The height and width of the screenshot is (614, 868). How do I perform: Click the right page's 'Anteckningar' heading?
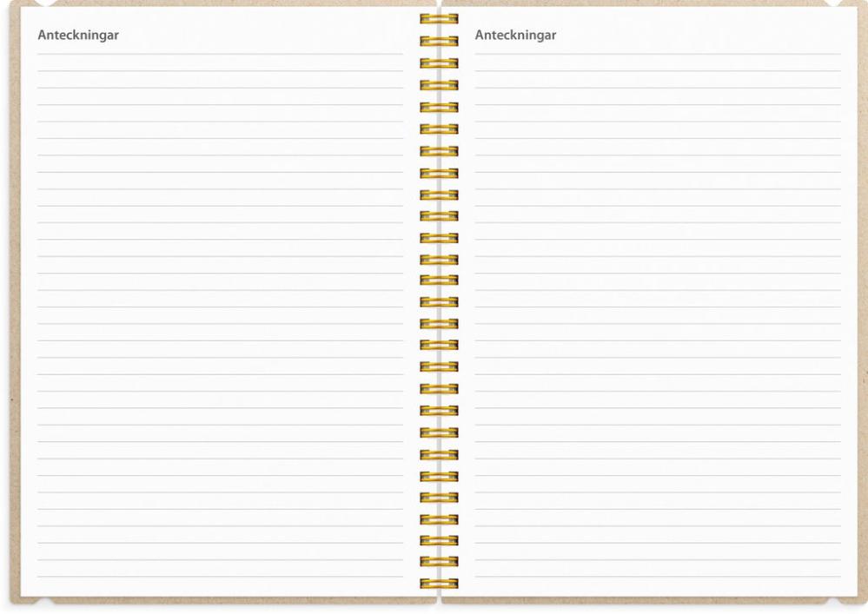click(515, 36)
